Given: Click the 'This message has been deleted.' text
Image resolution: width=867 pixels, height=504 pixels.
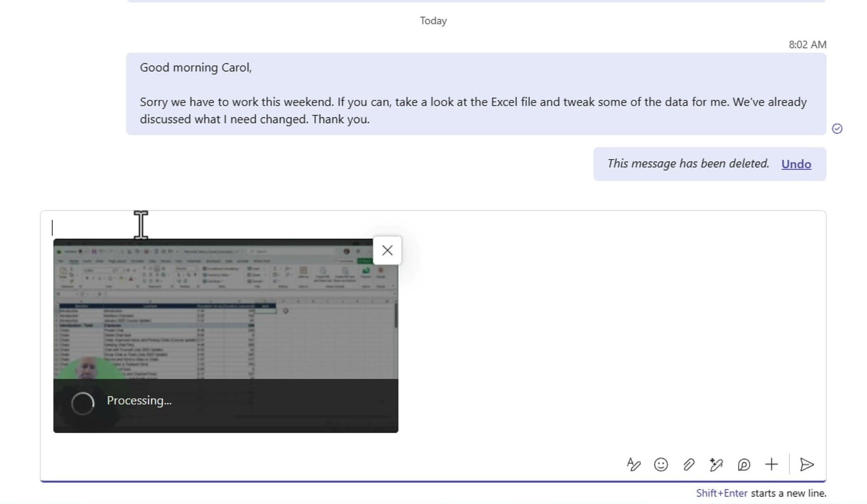Looking at the screenshot, I should (688, 163).
